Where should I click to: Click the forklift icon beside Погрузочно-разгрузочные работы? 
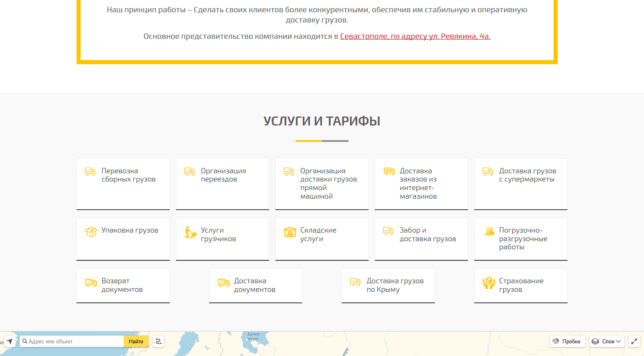point(489,231)
